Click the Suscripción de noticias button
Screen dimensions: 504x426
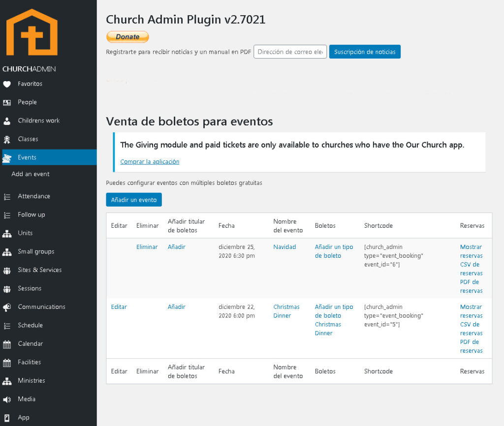tap(365, 52)
